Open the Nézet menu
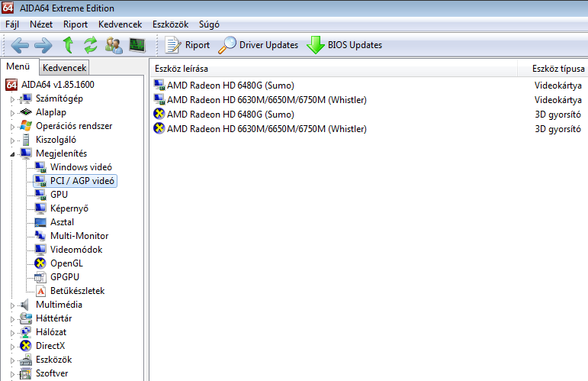The height and width of the screenshot is (381, 588). (41, 24)
